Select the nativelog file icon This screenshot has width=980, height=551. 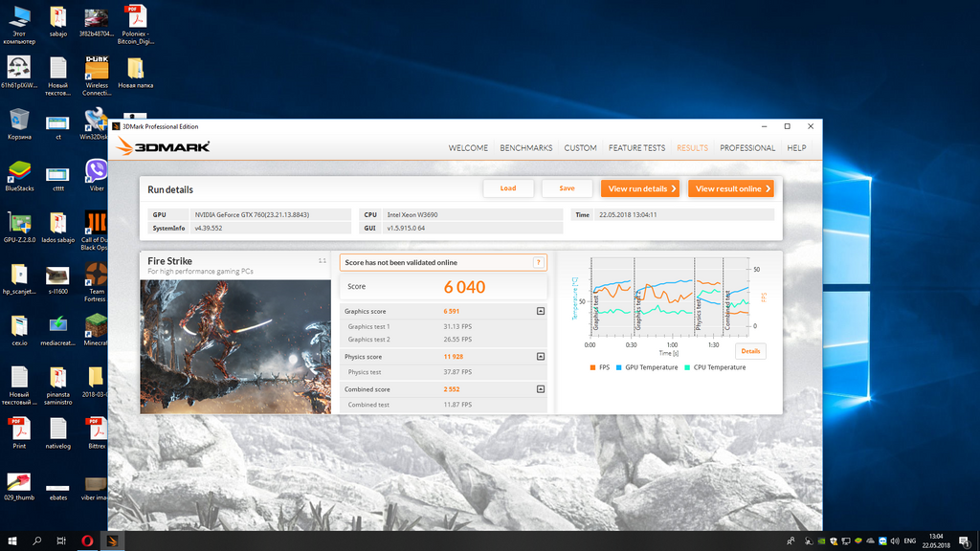[58, 433]
